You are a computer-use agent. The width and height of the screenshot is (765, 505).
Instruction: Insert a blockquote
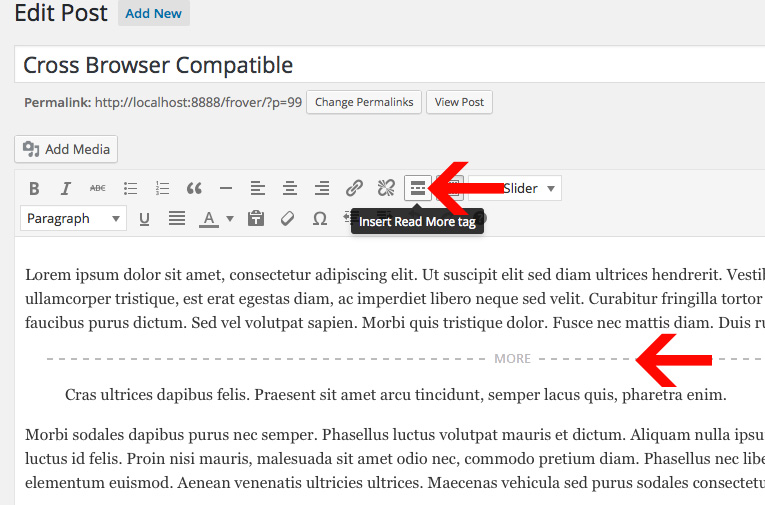tap(194, 188)
